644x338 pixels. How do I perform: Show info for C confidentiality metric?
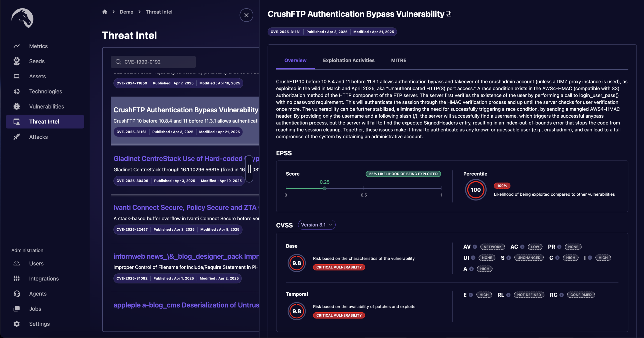click(557, 258)
